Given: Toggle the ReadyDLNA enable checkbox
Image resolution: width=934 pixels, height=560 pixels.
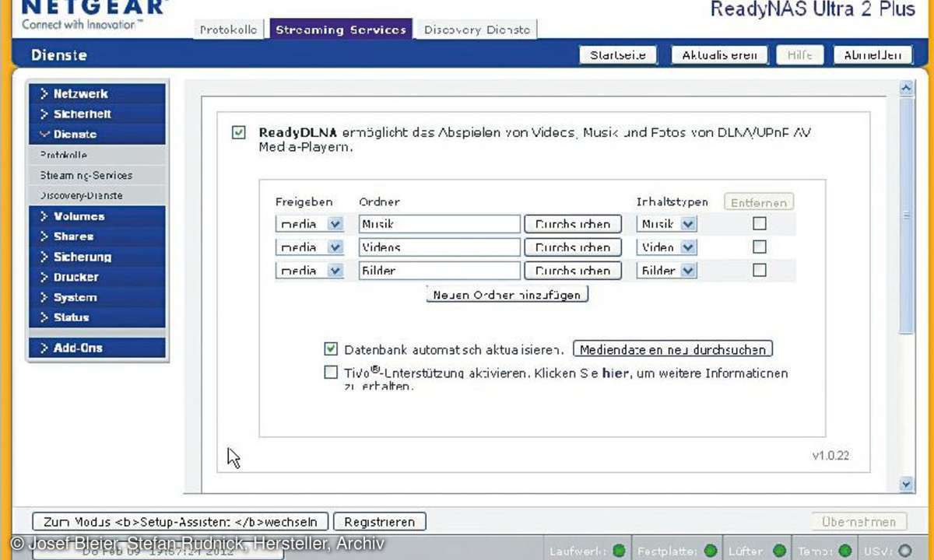Looking at the screenshot, I should coord(239,133).
